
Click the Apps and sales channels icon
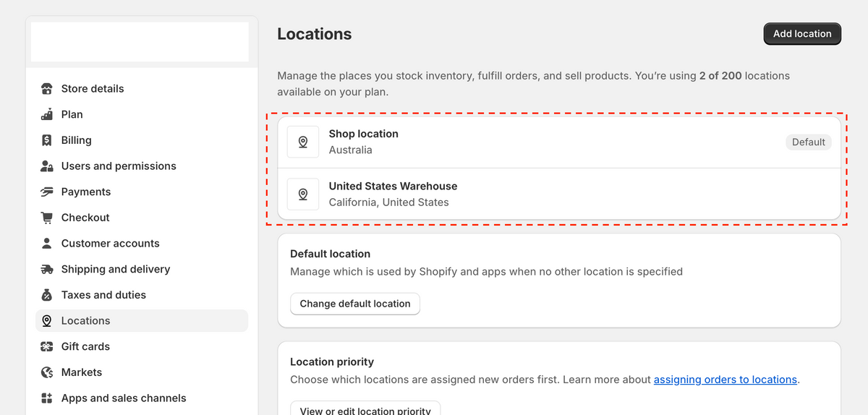pyautogui.click(x=47, y=398)
